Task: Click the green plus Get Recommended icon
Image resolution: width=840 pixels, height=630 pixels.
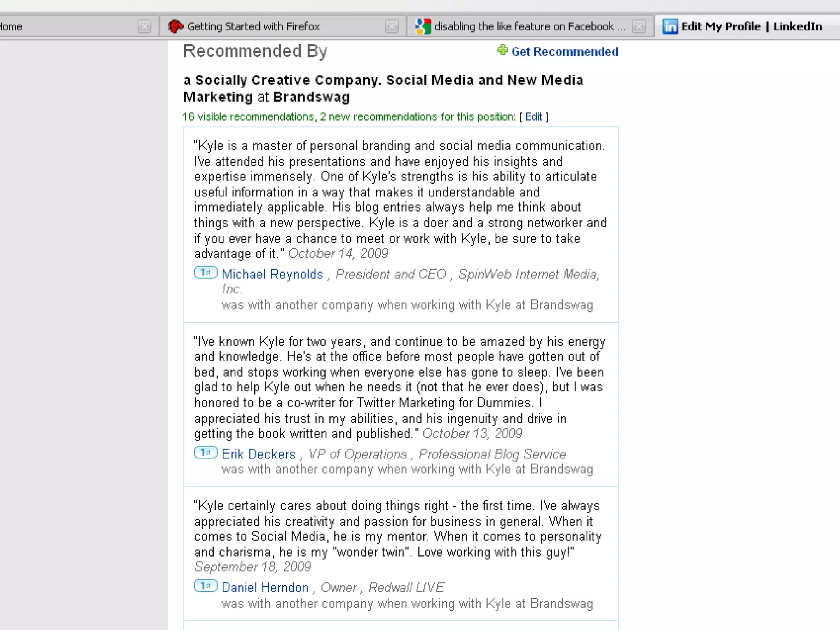Action: [x=502, y=50]
